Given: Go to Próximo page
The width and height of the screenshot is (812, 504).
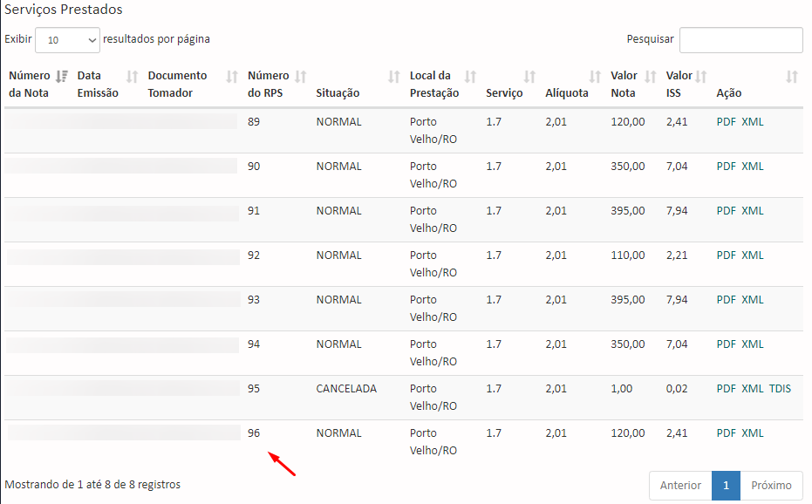Looking at the screenshot, I should point(771,486).
